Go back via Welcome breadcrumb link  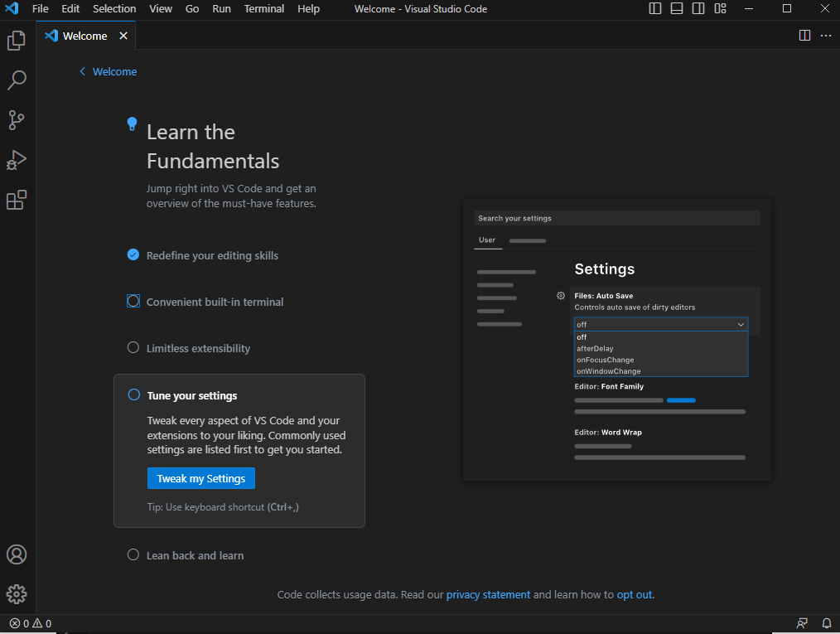(109, 71)
